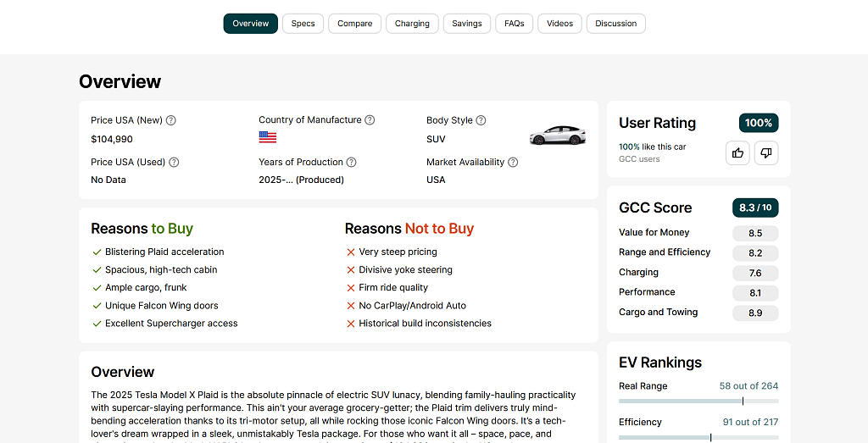Open the FAQs tab
Image resolution: width=868 pixels, height=443 pixels.
515,23
